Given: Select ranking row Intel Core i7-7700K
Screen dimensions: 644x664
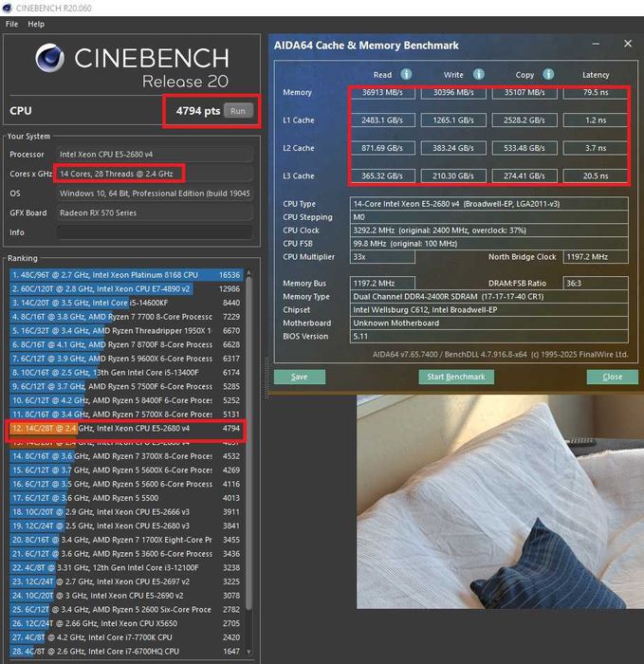Looking at the screenshot, I should tap(126, 637).
